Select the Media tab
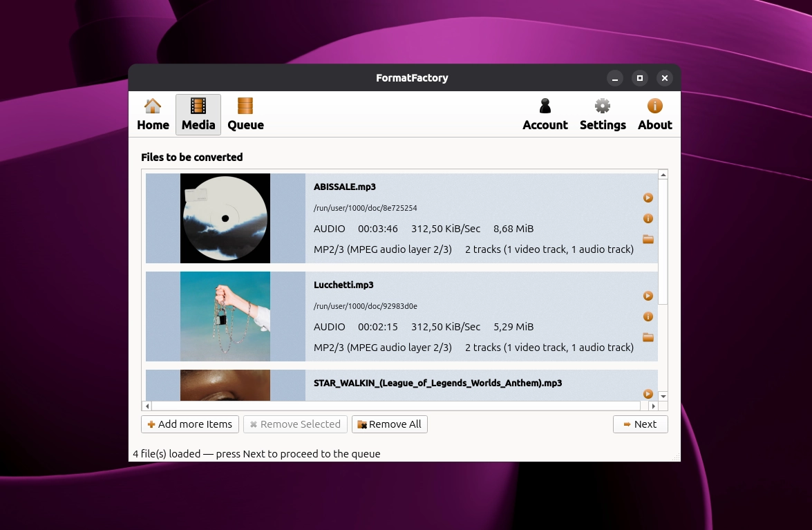812x530 pixels. tap(198, 115)
